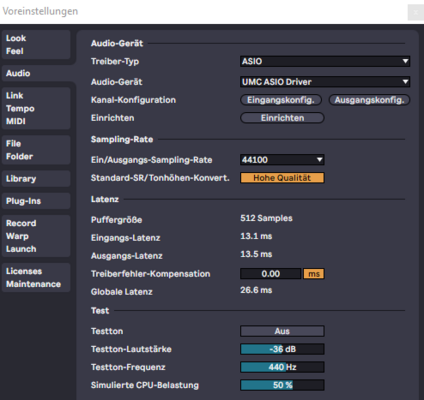
Task: Toggle the ms unit button
Action: 314,274
